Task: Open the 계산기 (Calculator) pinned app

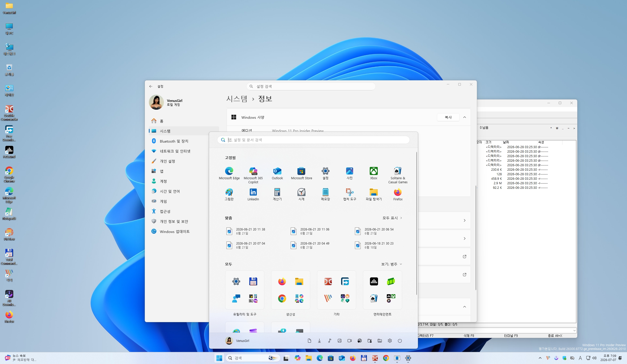Action: [x=277, y=195]
